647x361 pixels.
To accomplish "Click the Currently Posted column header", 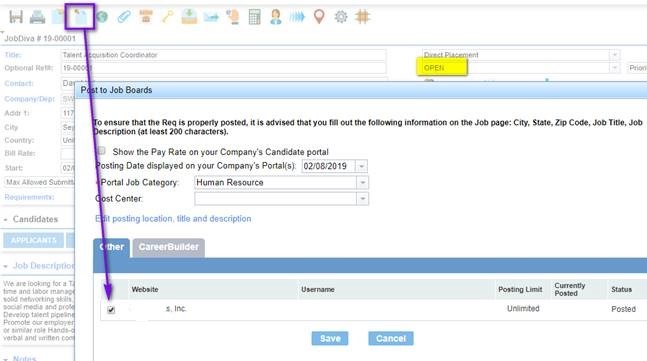I will (x=569, y=289).
